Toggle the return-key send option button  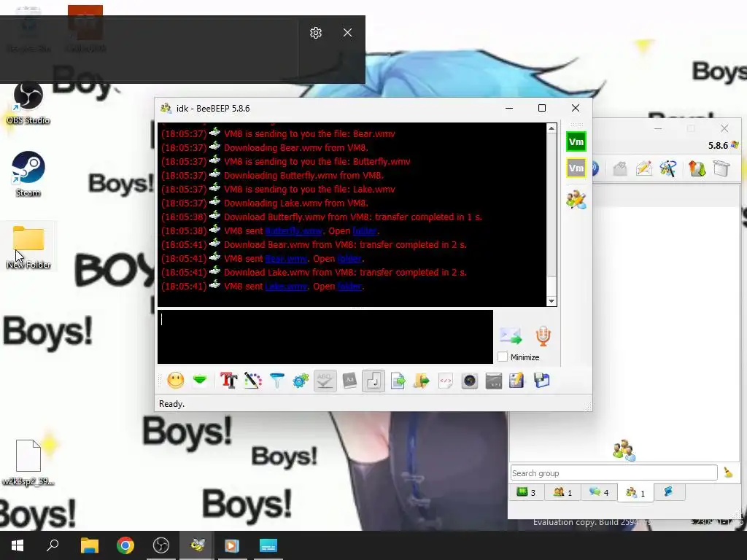373,381
